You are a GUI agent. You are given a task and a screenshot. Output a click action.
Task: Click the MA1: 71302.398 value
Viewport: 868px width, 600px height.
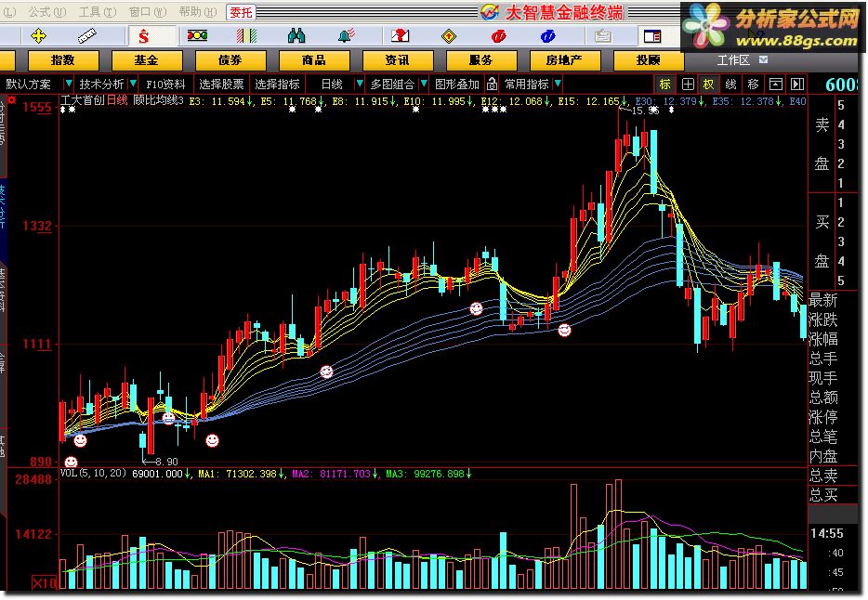pos(238,474)
